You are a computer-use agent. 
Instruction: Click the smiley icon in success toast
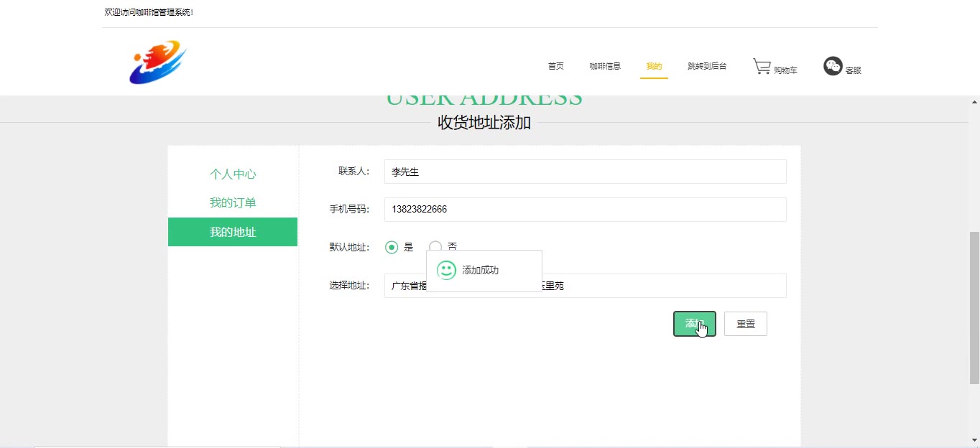click(x=446, y=270)
